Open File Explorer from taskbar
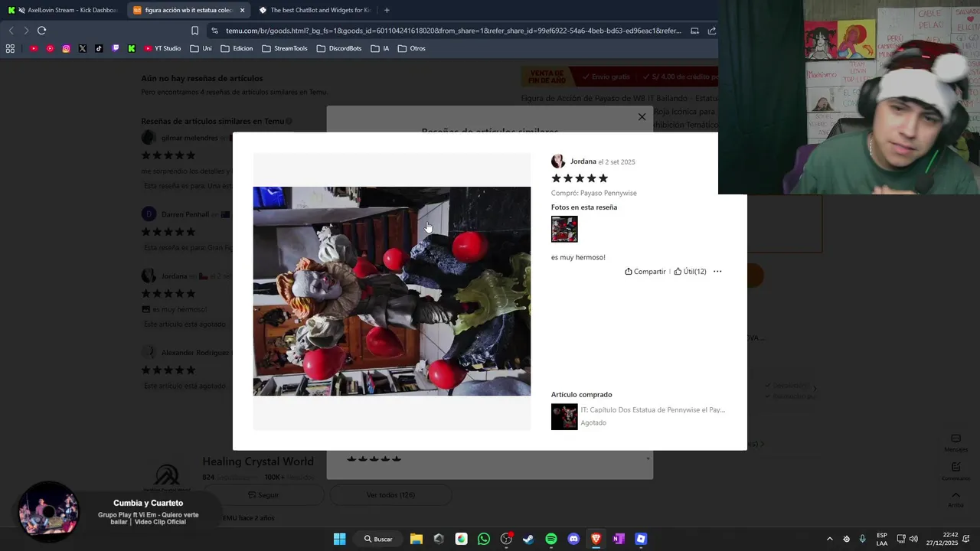 pos(416,539)
